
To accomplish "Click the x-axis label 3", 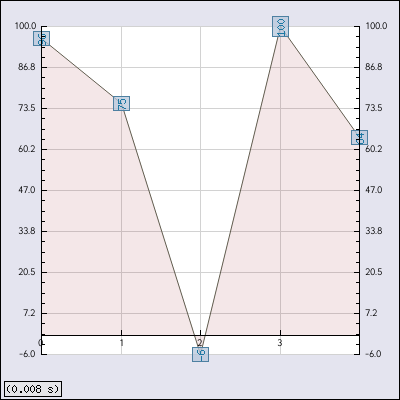I will point(280,343).
